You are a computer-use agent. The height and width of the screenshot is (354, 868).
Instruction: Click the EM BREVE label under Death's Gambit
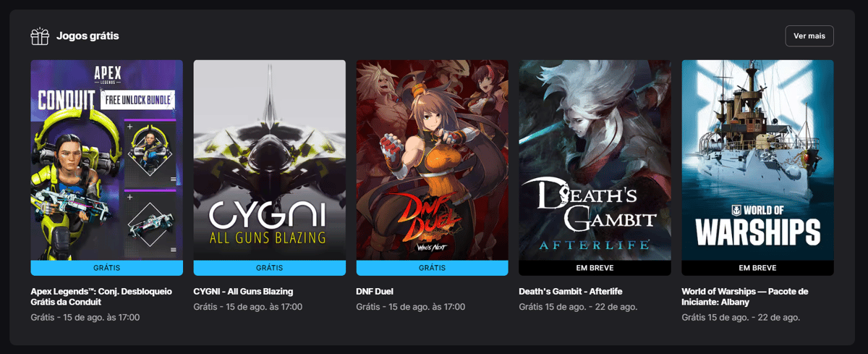[595, 268]
